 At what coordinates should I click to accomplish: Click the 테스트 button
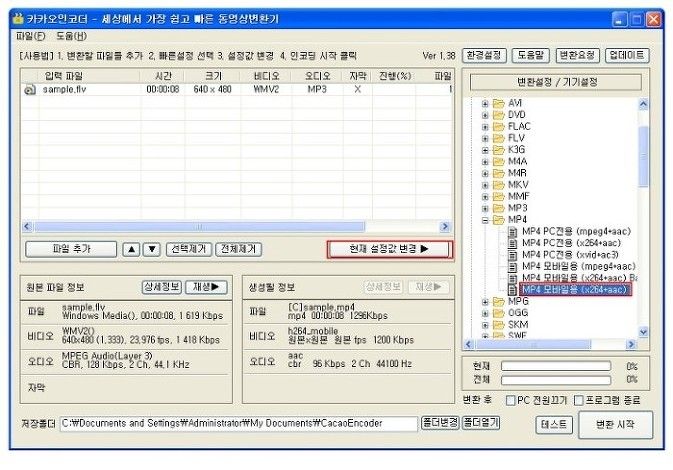pos(554,425)
